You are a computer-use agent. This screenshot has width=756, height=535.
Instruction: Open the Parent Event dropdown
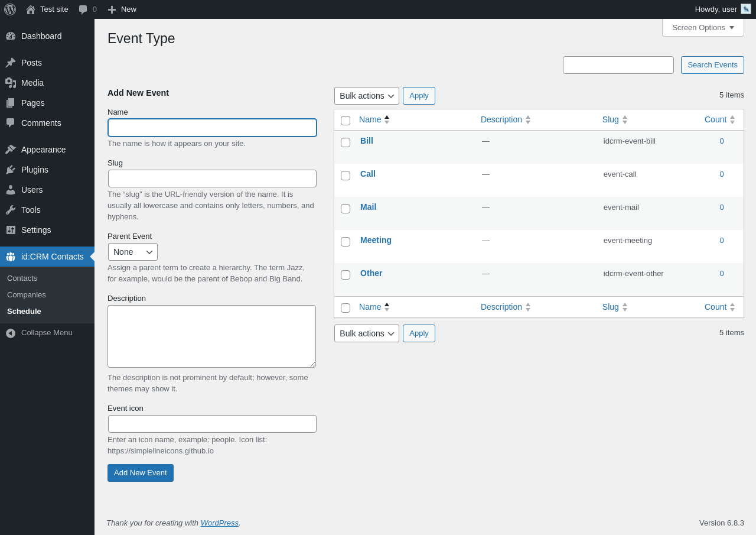coord(133,252)
